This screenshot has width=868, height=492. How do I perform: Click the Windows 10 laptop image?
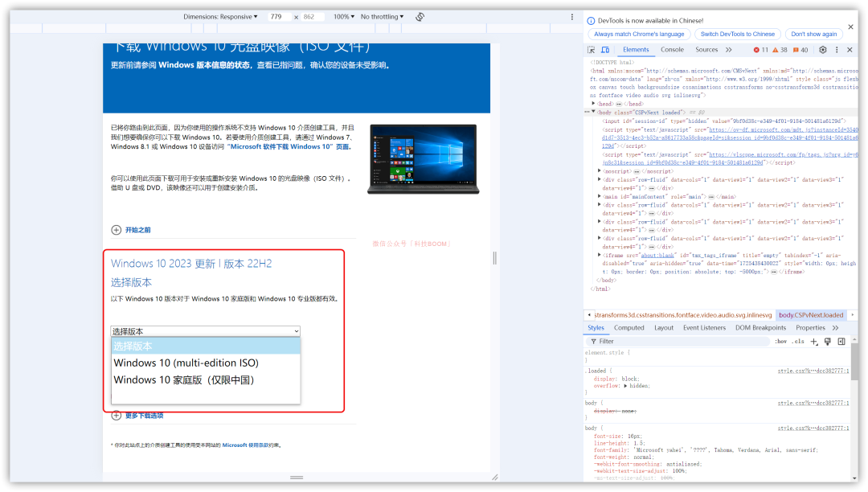424,159
